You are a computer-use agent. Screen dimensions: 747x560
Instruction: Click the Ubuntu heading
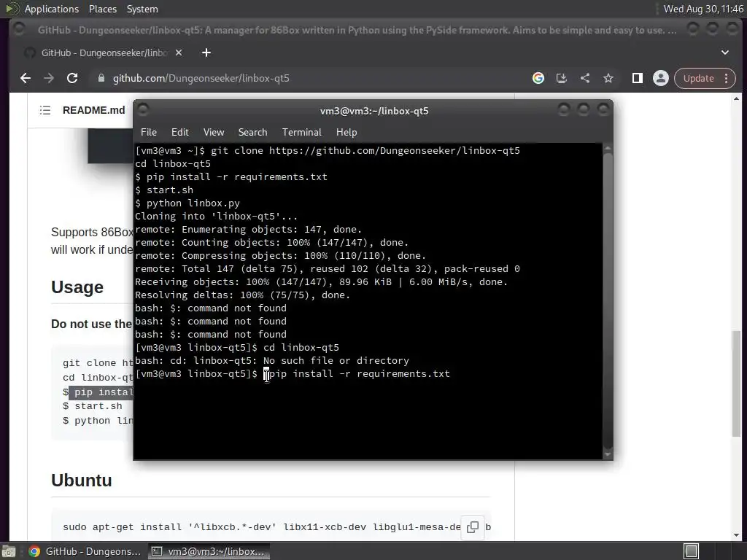click(x=82, y=480)
